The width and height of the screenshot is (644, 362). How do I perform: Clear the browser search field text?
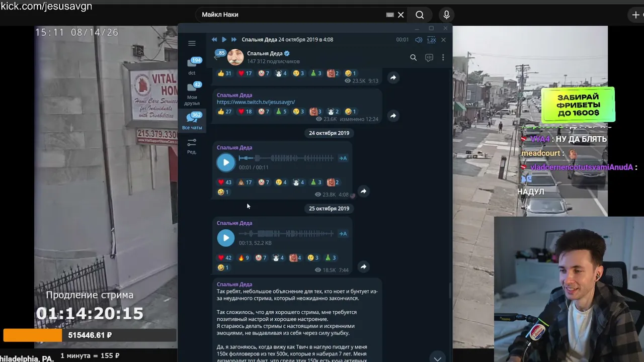[x=400, y=15]
